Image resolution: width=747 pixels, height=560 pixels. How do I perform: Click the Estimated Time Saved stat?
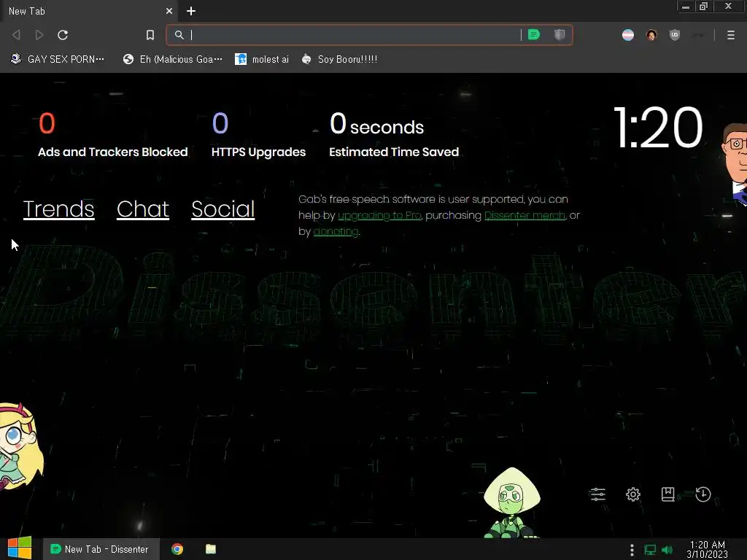(394, 135)
